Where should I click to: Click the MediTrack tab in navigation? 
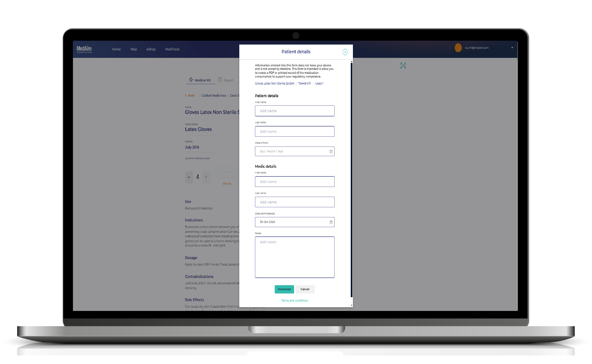pyautogui.click(x=172, y=49)
